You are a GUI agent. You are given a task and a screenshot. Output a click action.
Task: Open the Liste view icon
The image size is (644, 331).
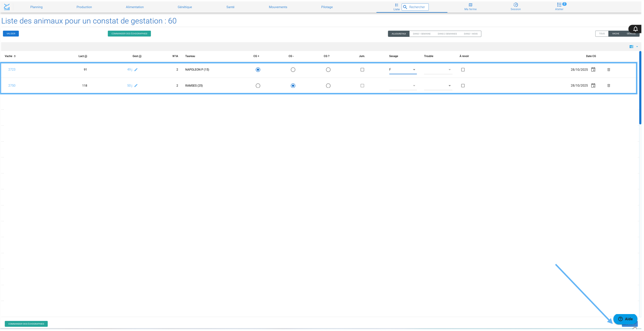[396, 5]
